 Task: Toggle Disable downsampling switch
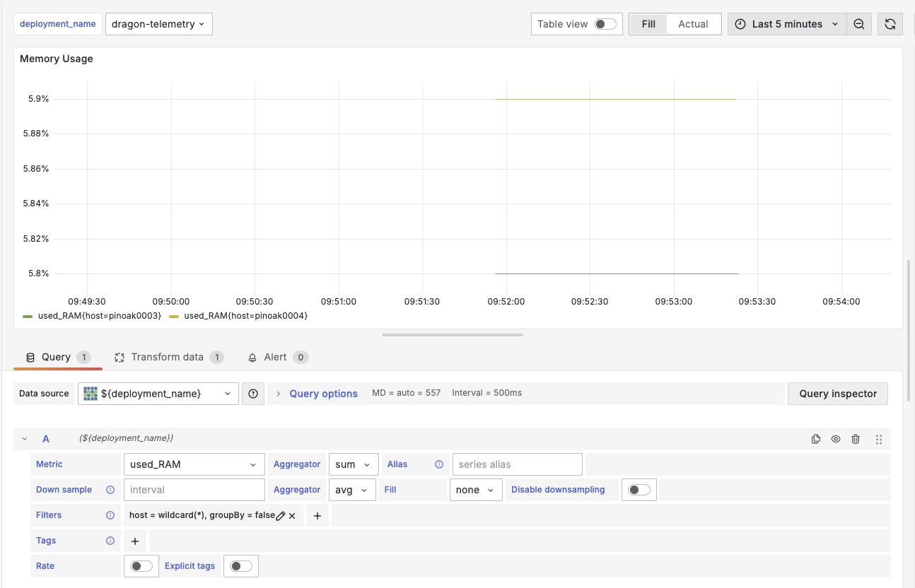click(639, 490)
